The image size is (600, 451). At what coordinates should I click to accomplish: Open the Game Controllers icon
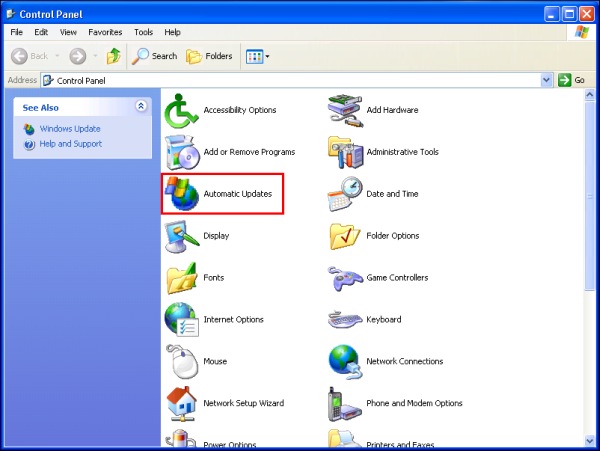(345, 278)
